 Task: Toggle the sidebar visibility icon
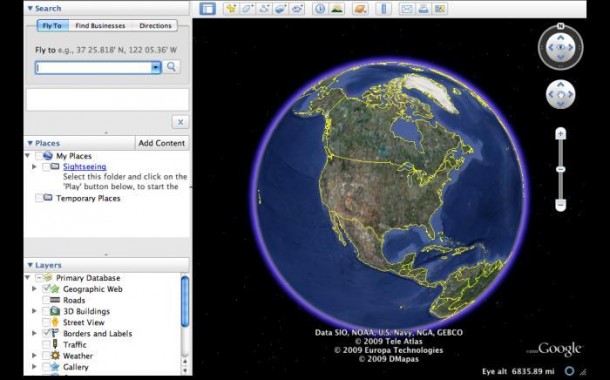[x=207, y=9]
